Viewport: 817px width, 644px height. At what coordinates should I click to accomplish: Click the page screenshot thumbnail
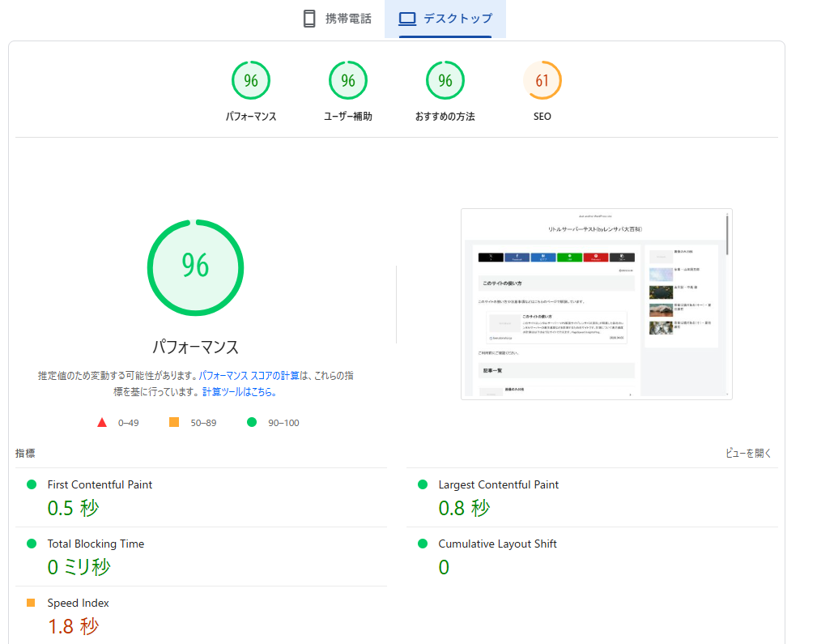tap(597, 304)
